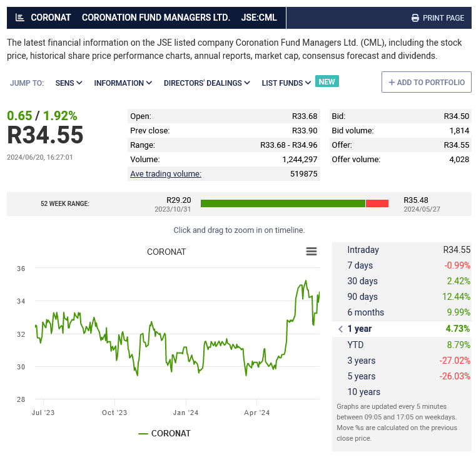Toggle the CORONAT series legend below chart
The image size is (476, 457).
point(165,433)
